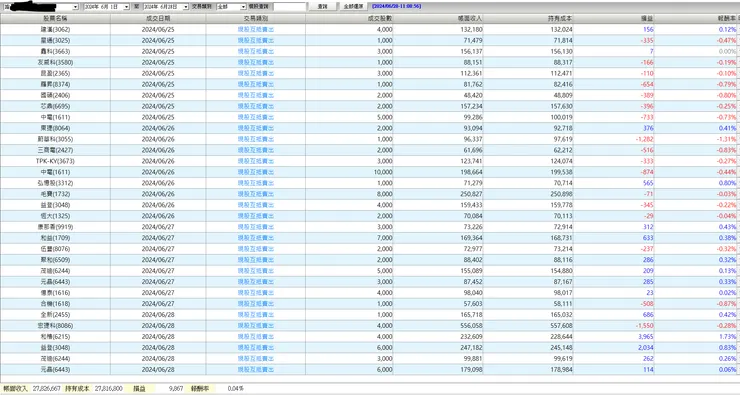
Task: Select stock name cell (1616)
Action: [x=55, y=293]
